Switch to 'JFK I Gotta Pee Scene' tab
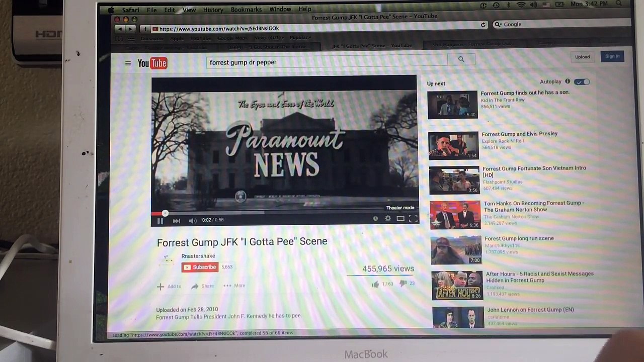 [372, 46]
